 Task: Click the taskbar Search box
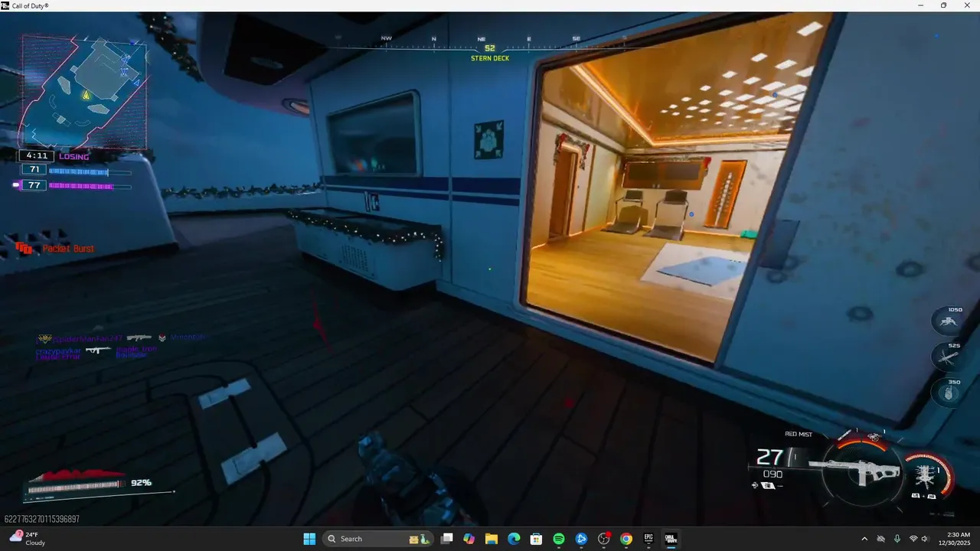pyautogui.click(x=379, y=539)
